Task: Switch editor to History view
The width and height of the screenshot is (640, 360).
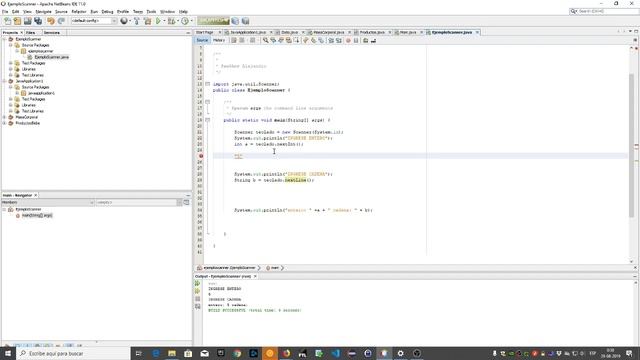Action: [219, 40]
